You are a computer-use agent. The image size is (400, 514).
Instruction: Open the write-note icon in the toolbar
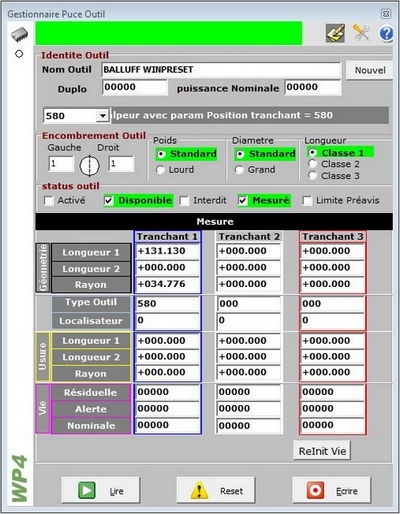(x=335, y=33)
